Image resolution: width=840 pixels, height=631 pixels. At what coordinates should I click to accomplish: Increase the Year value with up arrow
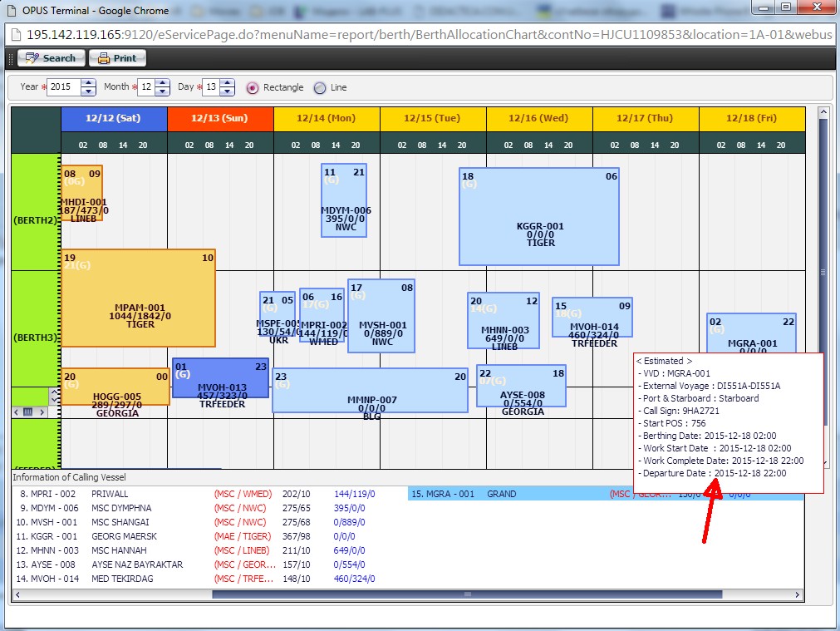pyautogui.click(x=89, y=83)
